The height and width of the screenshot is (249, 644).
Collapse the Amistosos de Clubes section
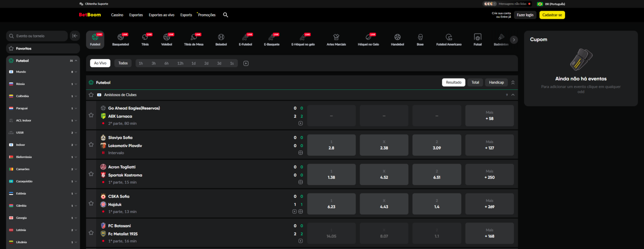click(513, 95)
